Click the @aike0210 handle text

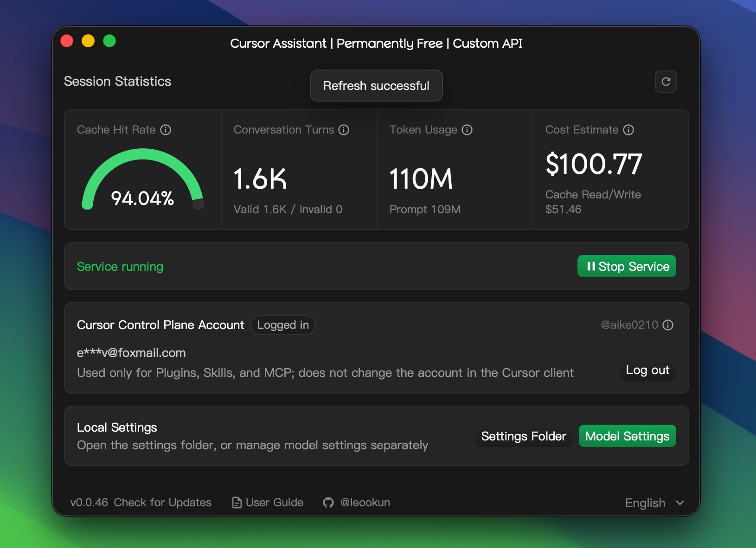629,325
